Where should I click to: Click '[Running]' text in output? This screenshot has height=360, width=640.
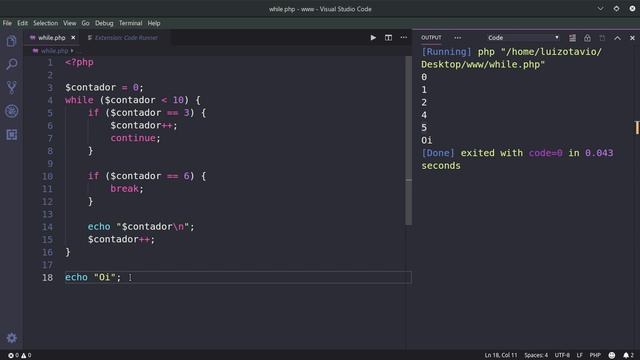(446, 52)
